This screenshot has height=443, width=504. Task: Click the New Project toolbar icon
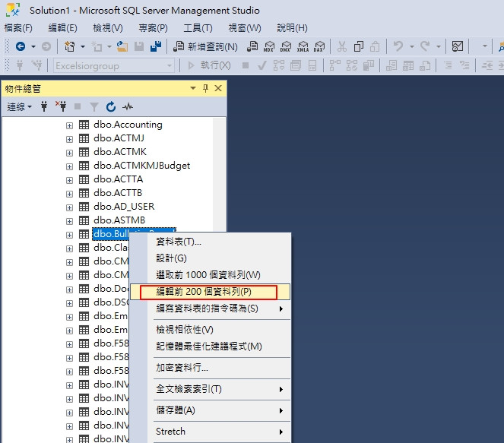click(x=69, y=46)
